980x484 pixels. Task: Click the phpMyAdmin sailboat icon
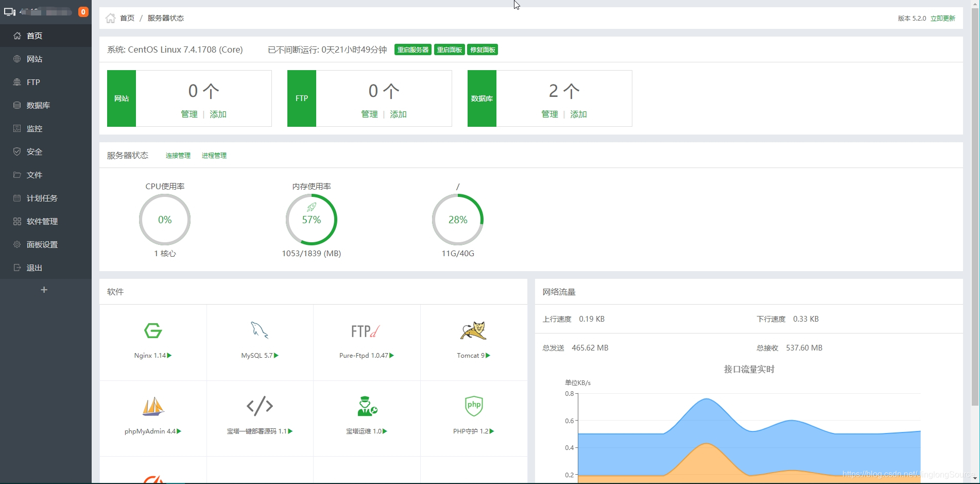point(153,406)
